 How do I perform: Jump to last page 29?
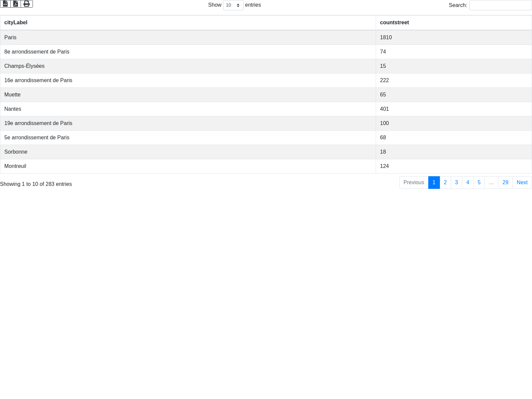coord(505,183)
